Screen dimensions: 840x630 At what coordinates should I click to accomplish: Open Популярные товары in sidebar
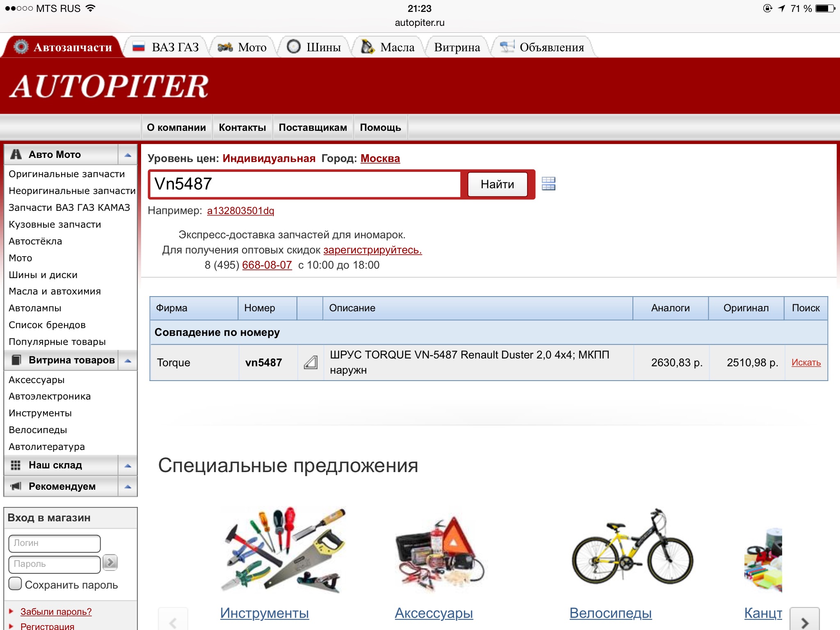(57, 342)
